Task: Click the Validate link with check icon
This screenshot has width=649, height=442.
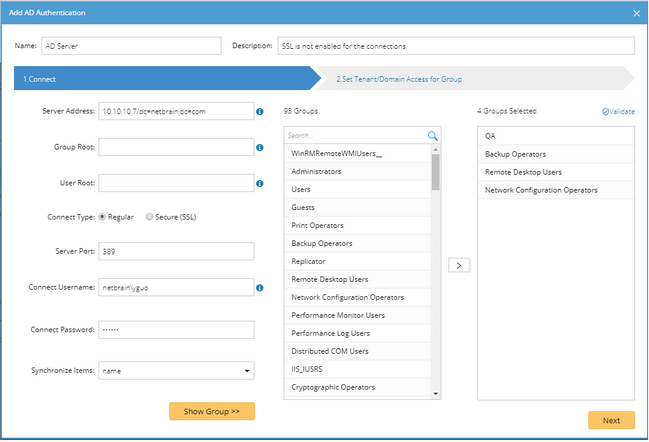Action: pyautogui.click(x=618, y=111)
